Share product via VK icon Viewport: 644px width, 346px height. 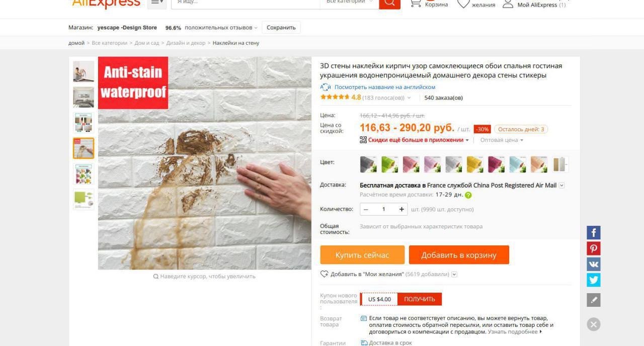click(594, 264)
